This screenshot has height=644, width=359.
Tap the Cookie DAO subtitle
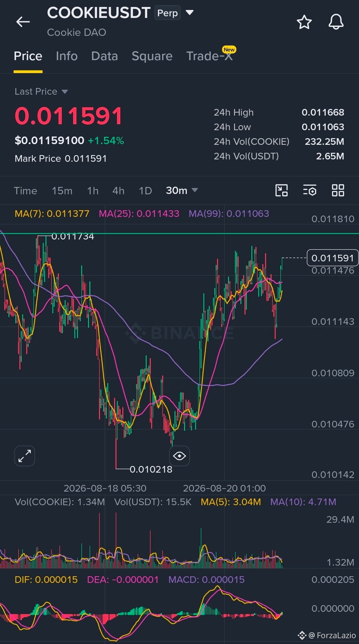(76, 32)
